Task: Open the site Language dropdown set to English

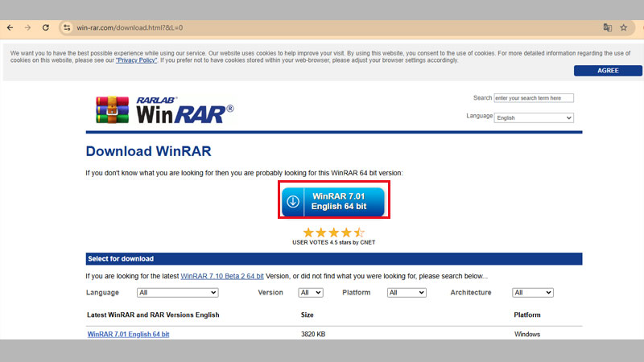Action: (x=534, y=117)
